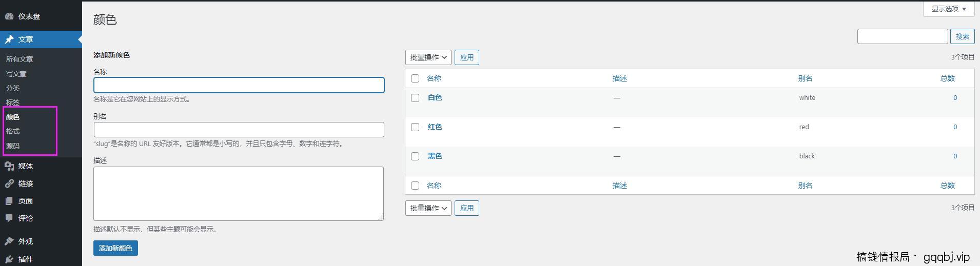
Task: Select the 'black' slug text
Action: click(807, 156)
